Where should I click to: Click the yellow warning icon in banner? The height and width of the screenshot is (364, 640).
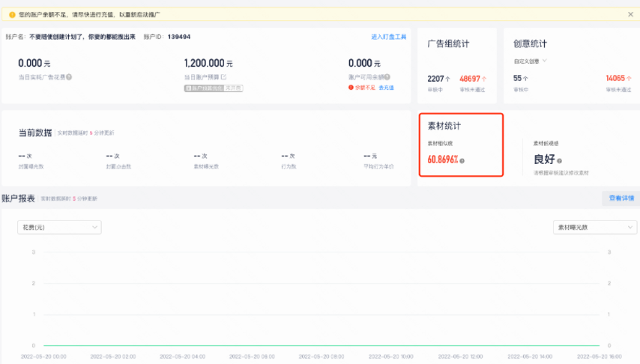(12, 14)
